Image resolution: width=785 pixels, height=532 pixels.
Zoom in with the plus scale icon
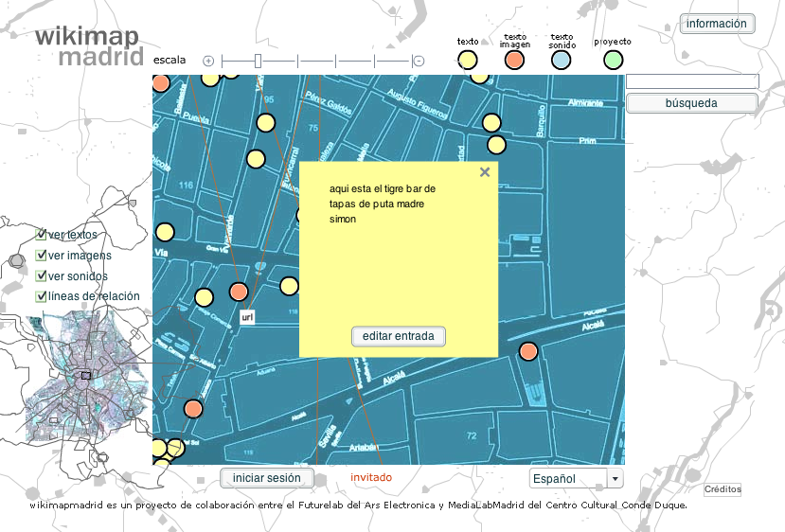208,62
